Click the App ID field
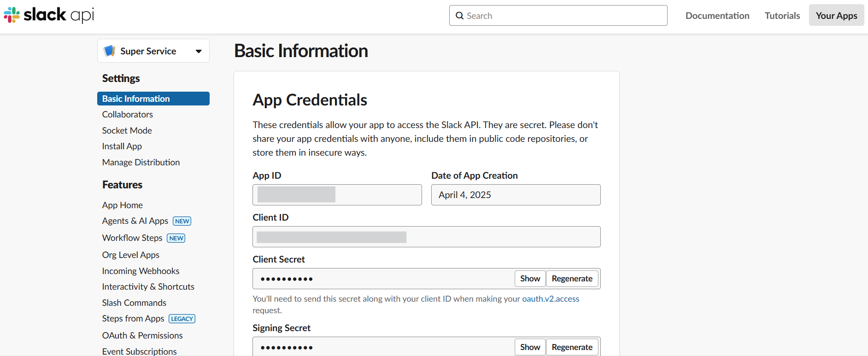 tap(337, 195)
